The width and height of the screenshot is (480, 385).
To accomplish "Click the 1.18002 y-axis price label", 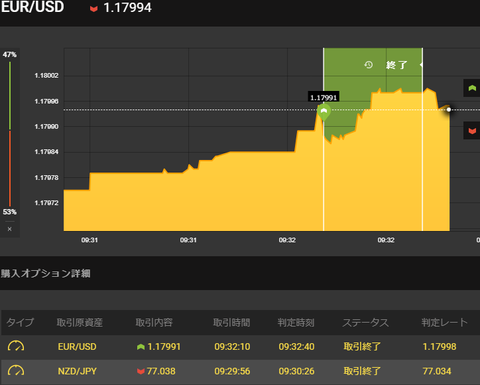I will 47,76.
